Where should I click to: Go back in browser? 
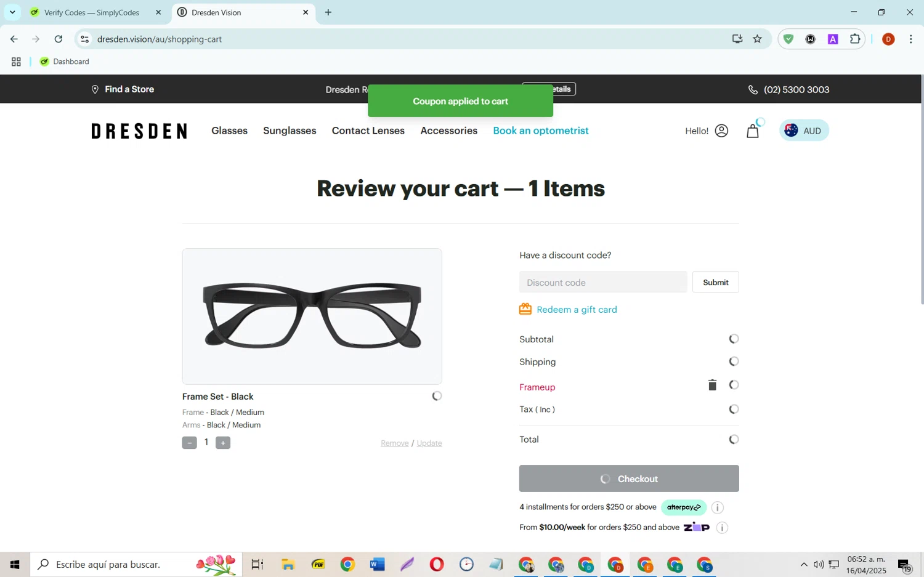coord(14,39)
